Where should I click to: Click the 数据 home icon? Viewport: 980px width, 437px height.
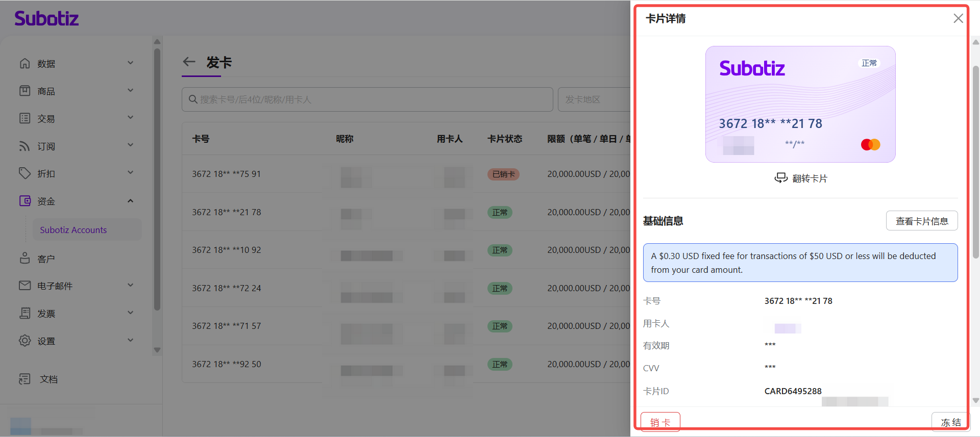point(24,63)
